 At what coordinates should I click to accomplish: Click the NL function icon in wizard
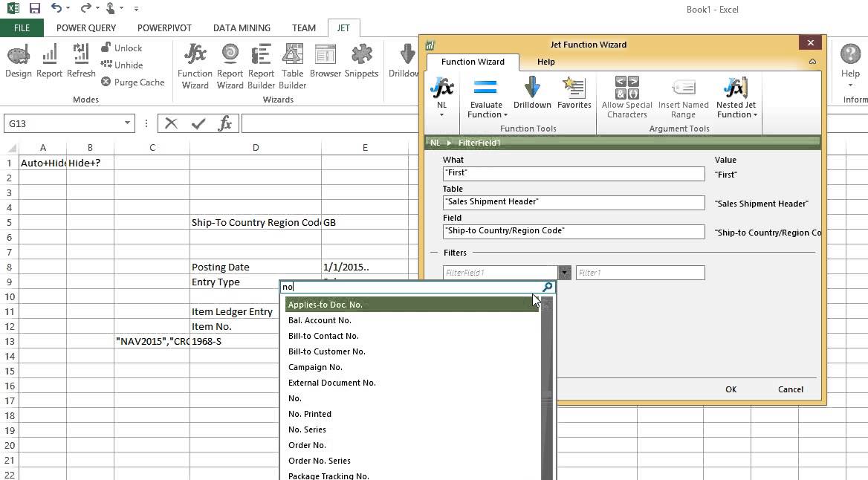[441, 97]
